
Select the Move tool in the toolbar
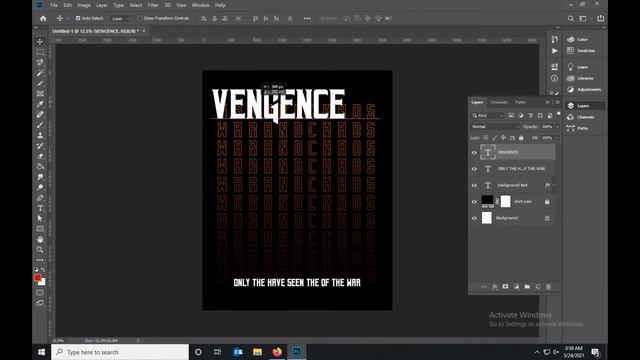click(x=40, y=42)
